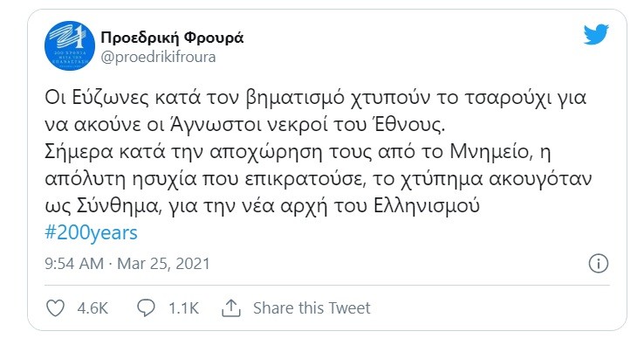The height and width of the screenshot is (359, 644).
Task: Click the 9:54 AM timestamp
Action: pos(73,263)
